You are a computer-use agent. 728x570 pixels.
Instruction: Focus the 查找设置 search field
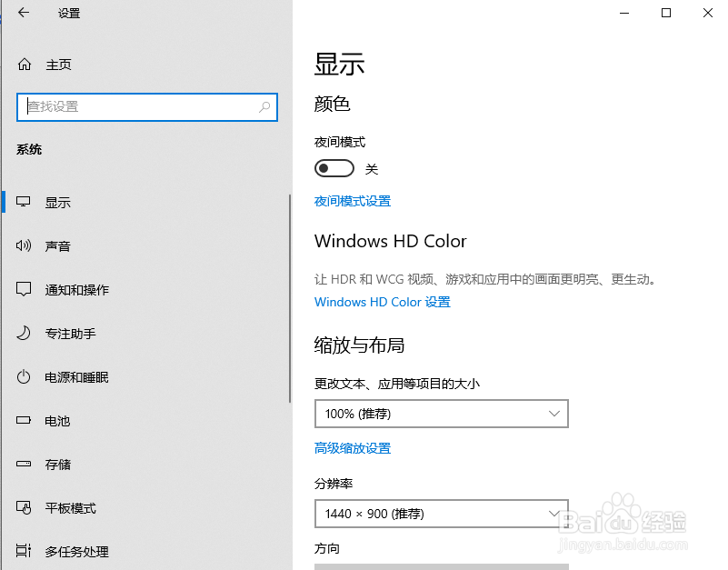tap(147, 107)
